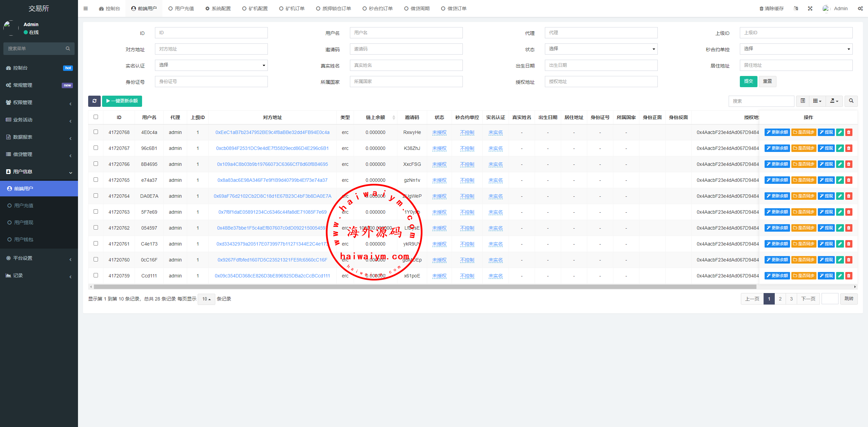Toggle the hamburger sidebar menu icon

[85, 8]
